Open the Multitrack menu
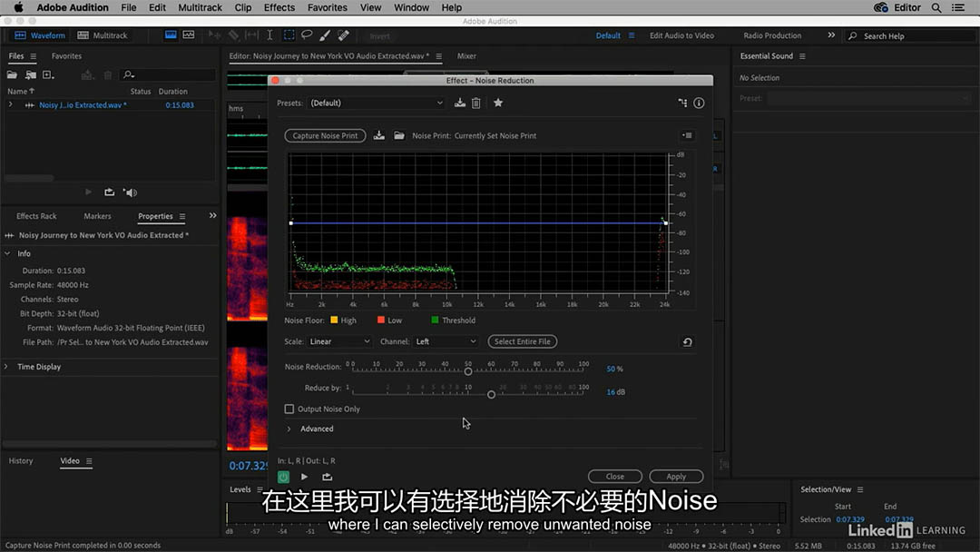Image resolution: width=980 pixels, height=552 pixels. coord(200,7)
